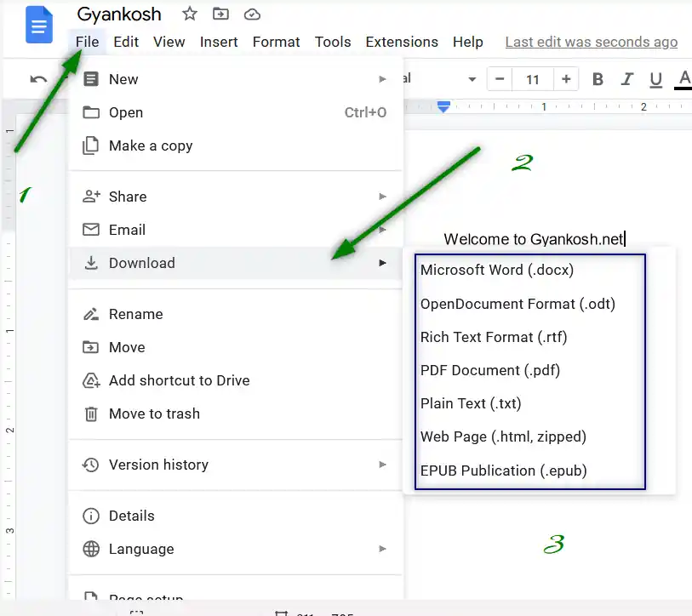692x616 pixels.
Task: Click the New document icon in File menu
Action: [x=91, y=79]
